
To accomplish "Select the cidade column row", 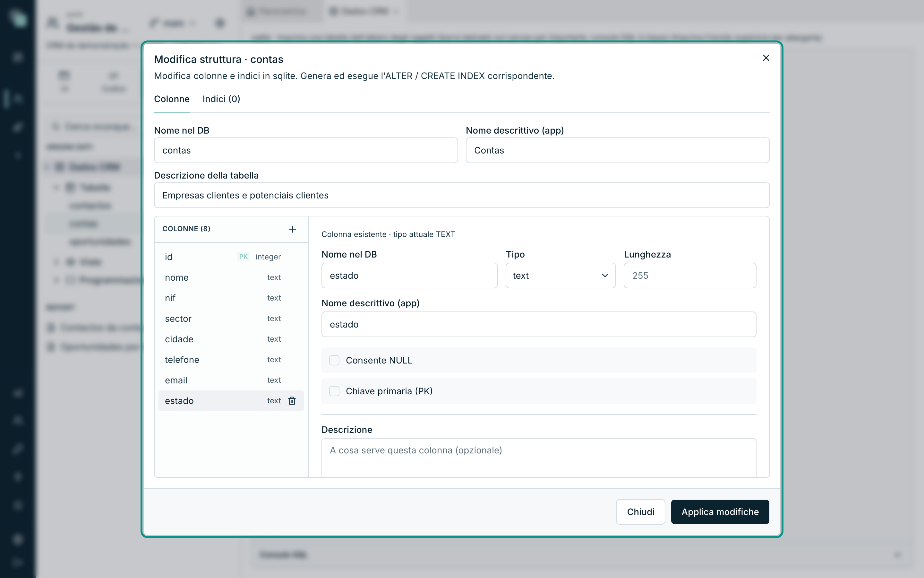I will 231,339.
